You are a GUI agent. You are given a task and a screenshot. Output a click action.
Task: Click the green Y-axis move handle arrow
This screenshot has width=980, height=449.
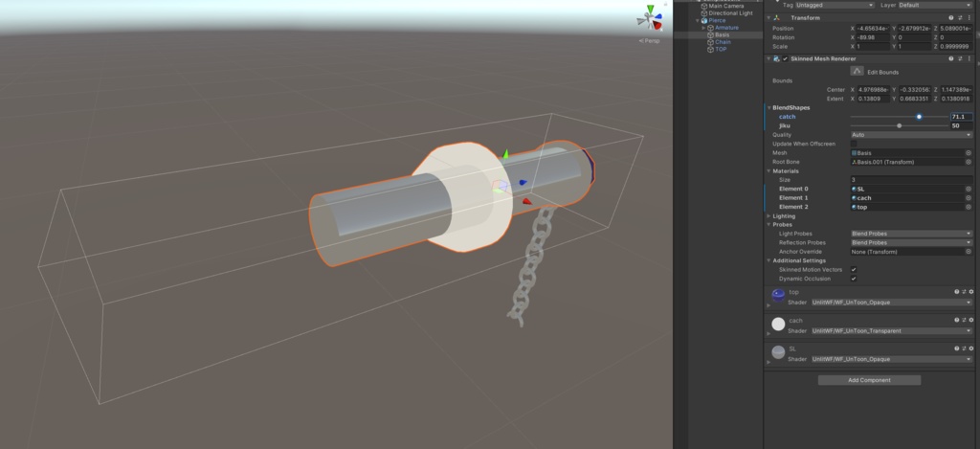[x=505, y=153]
